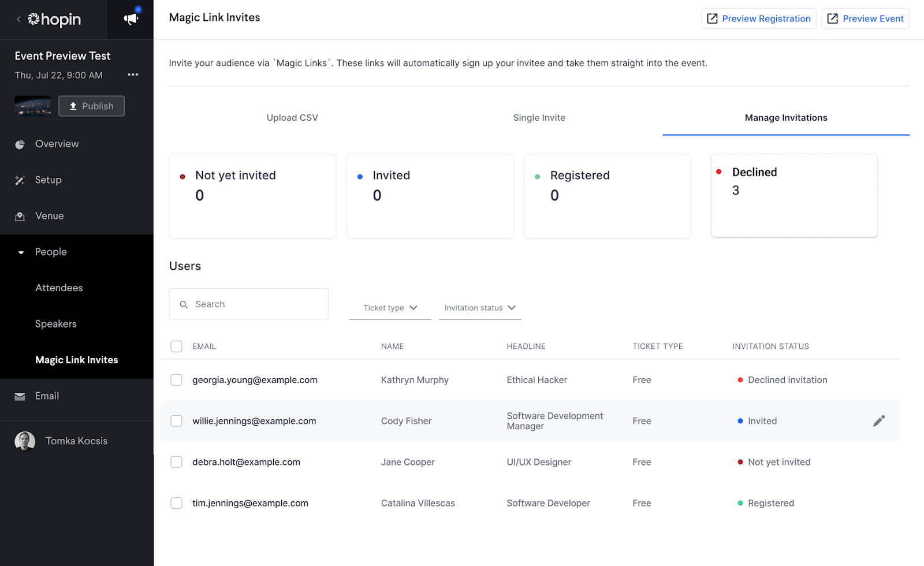Click the external-link icon on Preview Registration
The height and width of the screenshot is (566, 924).
(x=713, y=18)
